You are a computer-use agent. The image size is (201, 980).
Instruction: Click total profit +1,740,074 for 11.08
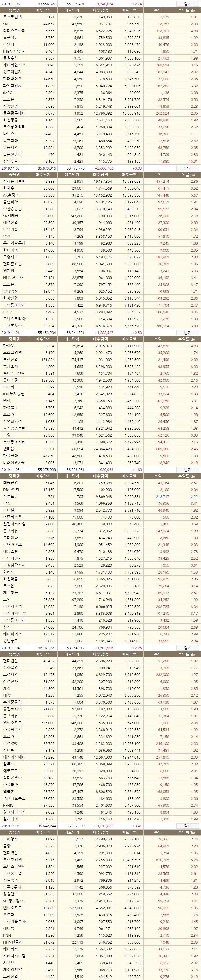click(104, 3)
